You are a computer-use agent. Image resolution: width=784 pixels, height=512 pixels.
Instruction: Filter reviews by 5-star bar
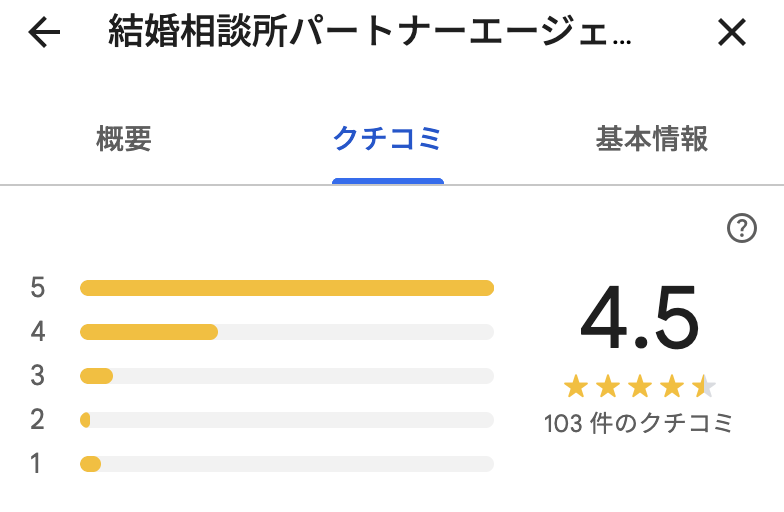point(287,288)
